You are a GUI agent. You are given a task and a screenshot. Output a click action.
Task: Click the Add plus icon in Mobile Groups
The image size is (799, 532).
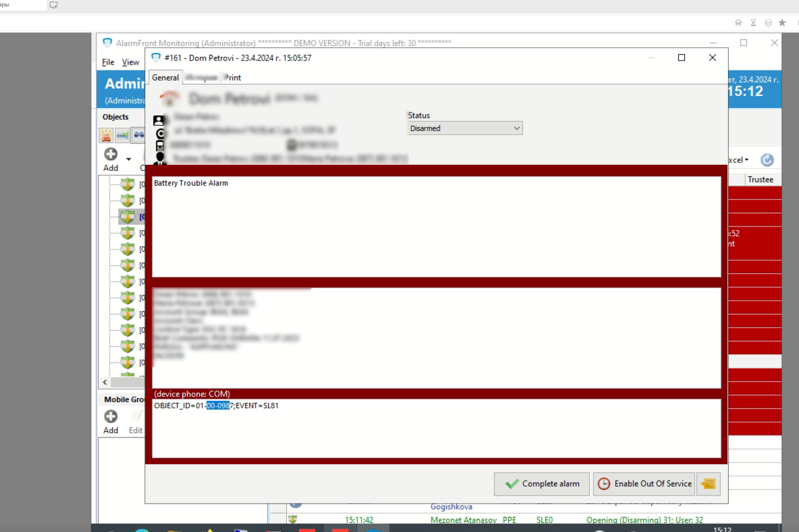click(x=110, y=416)
